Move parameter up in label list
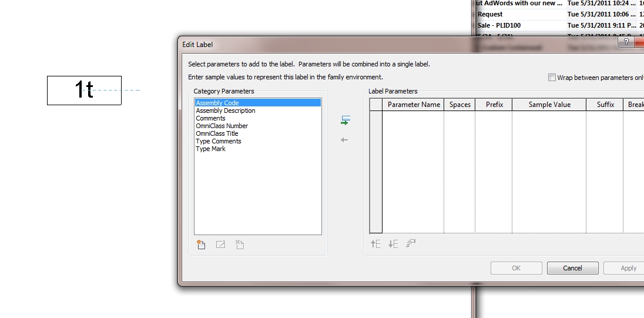The height and width of the screenshot is (318, 644). 375,244
